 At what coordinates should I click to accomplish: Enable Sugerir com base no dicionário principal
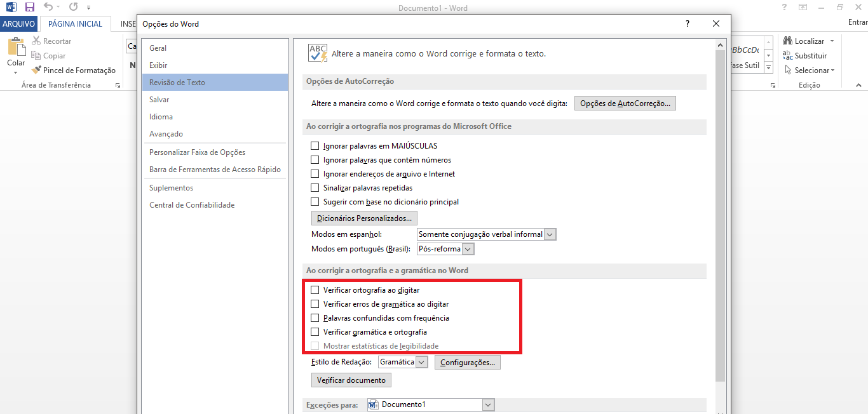(315, 202)
